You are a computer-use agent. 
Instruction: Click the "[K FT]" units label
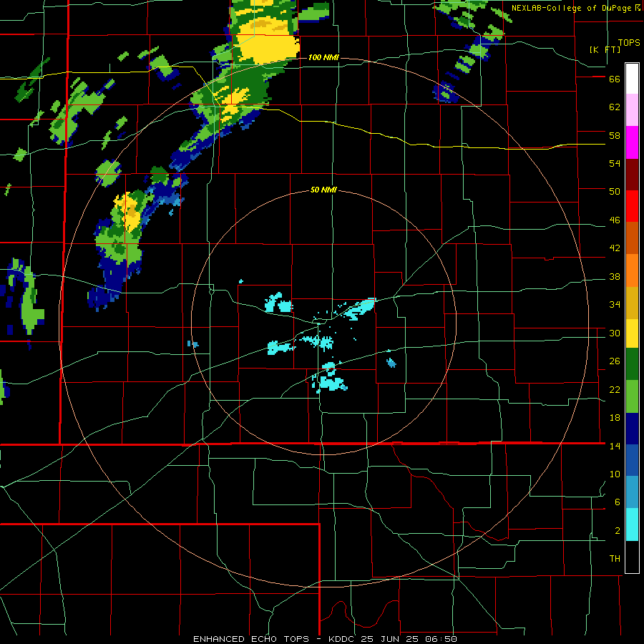pos(605,49)
